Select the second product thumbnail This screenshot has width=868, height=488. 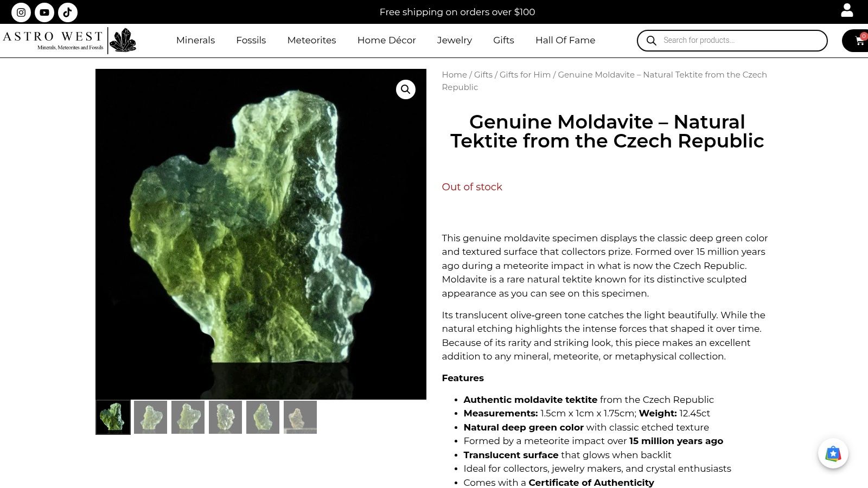point(150,417)
